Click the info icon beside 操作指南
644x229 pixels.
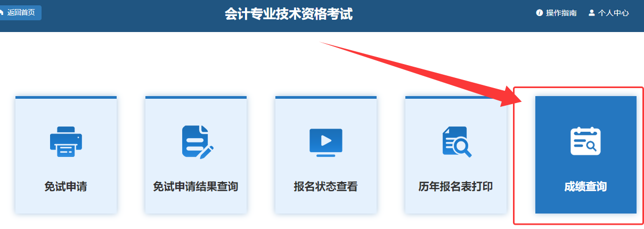coord(539,13)
